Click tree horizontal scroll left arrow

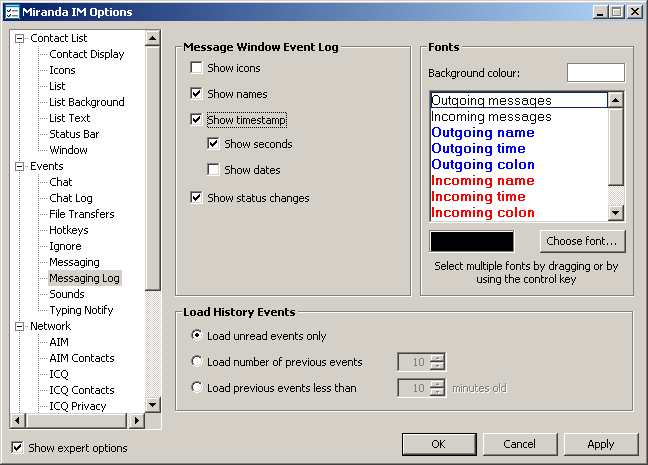tap(17, 421)
